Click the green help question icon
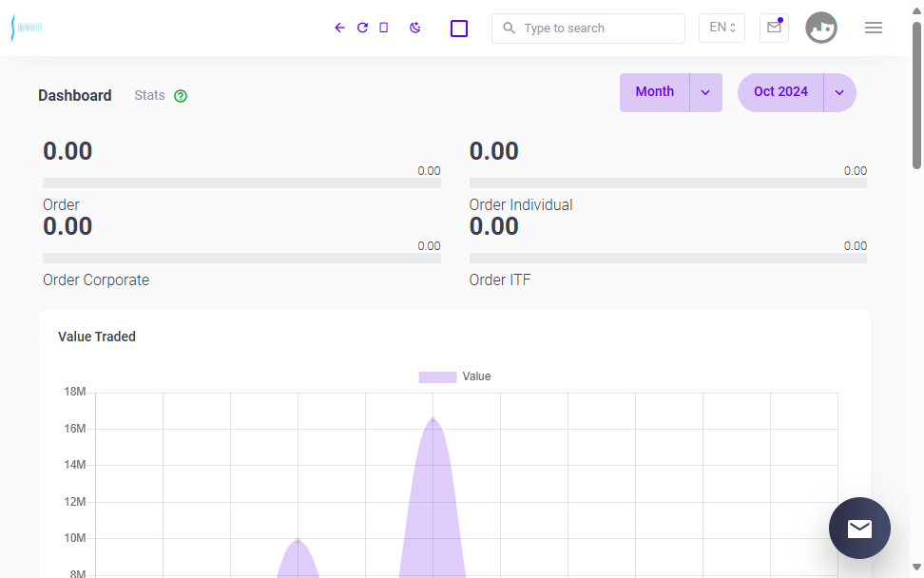 coord(181,96)
